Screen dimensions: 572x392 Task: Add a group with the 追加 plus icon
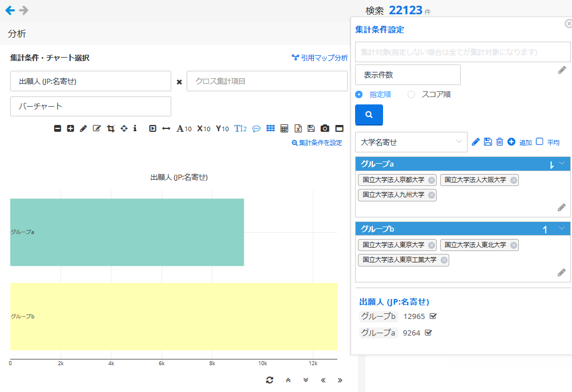click(511, 142)
